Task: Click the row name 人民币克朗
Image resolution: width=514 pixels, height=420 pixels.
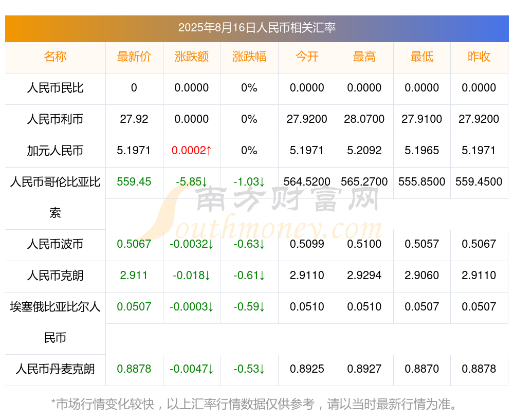Action: (55, 276)
